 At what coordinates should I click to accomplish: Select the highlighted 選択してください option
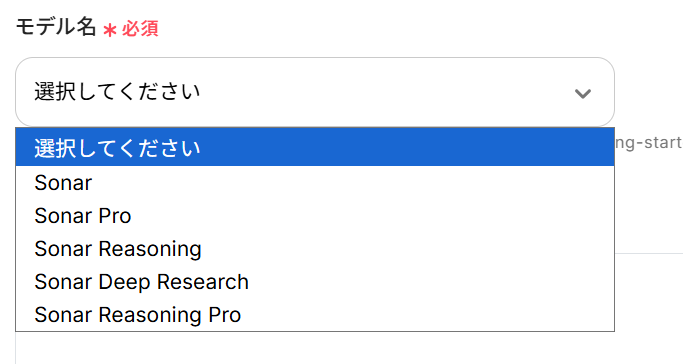tap(315, 147)
